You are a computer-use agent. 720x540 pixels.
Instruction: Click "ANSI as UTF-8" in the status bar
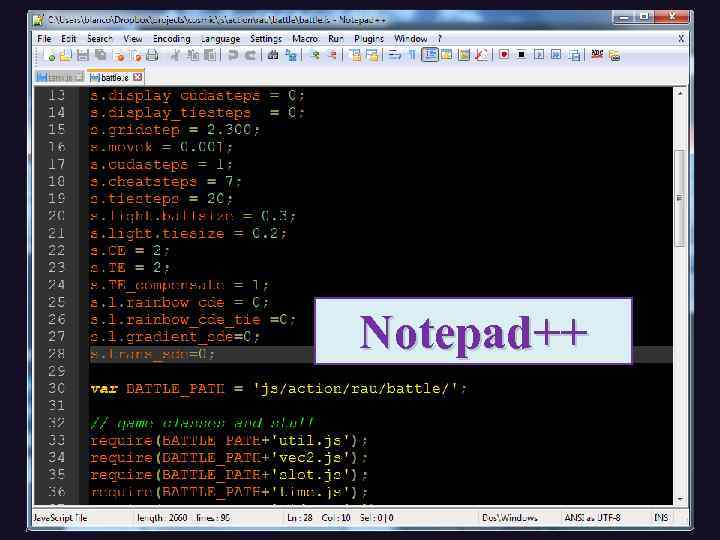[x=592, y=518]
